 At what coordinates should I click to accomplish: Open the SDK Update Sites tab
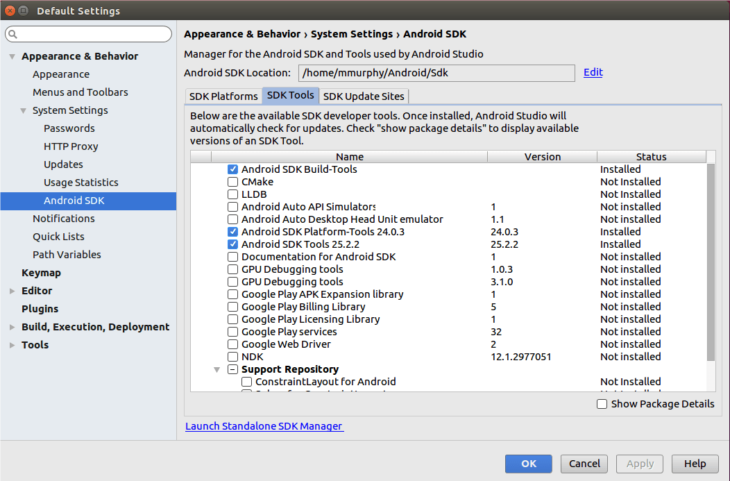(364, 96)
